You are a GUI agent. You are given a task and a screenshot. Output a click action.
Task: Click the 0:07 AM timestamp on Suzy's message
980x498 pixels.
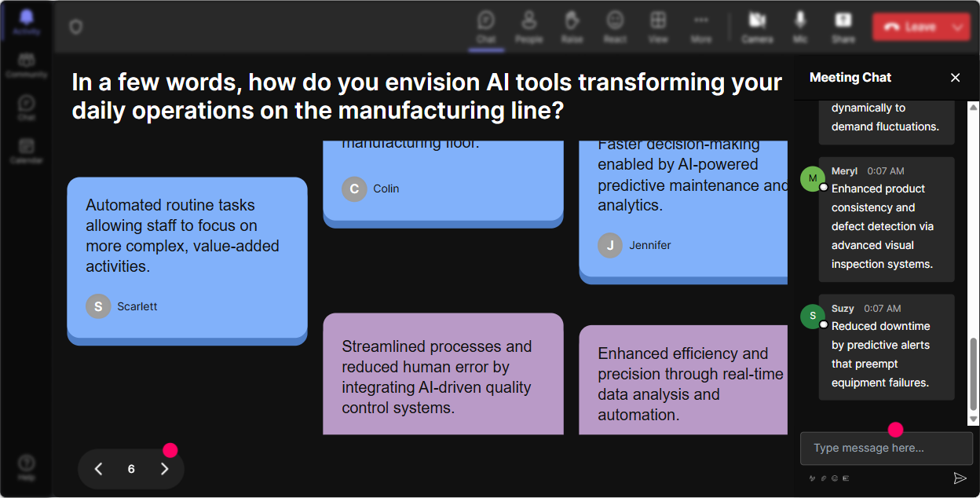tap(883, 309)
